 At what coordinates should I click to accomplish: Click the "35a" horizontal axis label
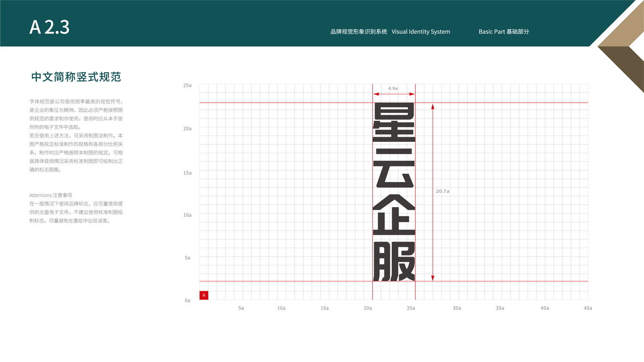click(500, 308)
